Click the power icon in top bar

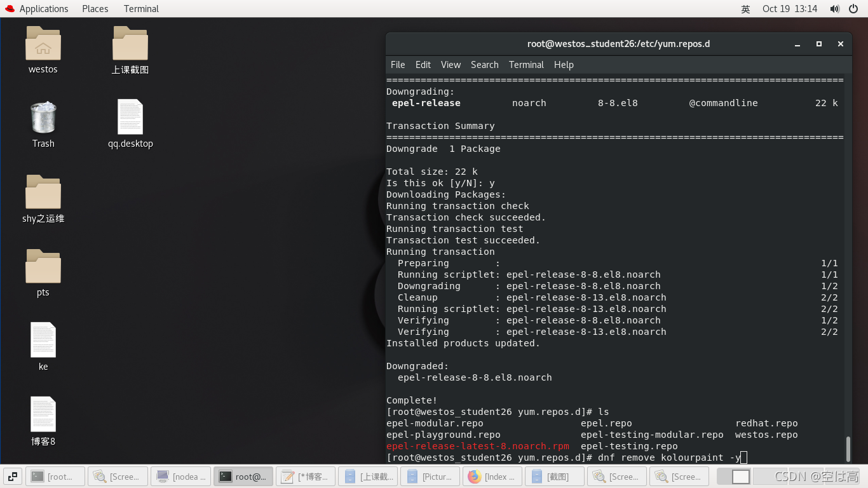point(853,9)
